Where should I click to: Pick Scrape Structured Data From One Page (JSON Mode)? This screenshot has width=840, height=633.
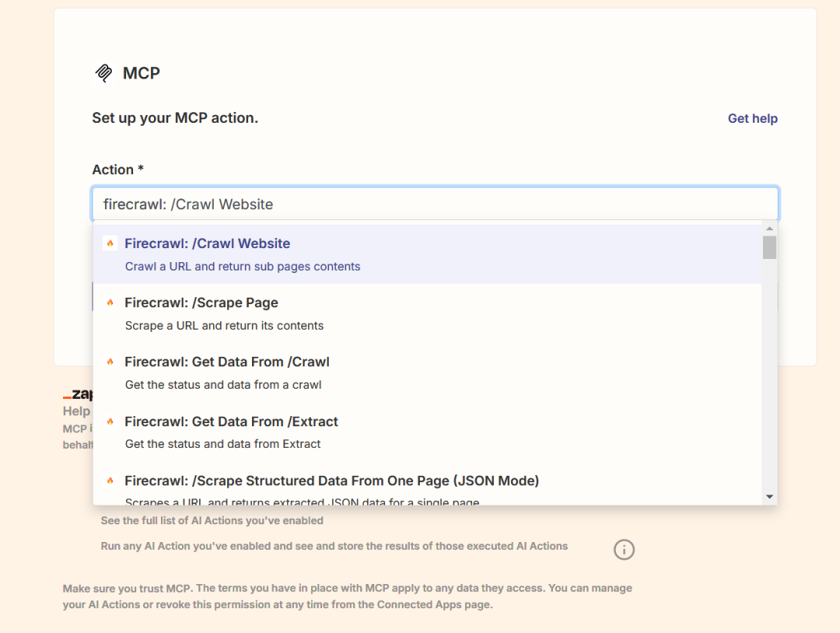[x=331, y=481]
